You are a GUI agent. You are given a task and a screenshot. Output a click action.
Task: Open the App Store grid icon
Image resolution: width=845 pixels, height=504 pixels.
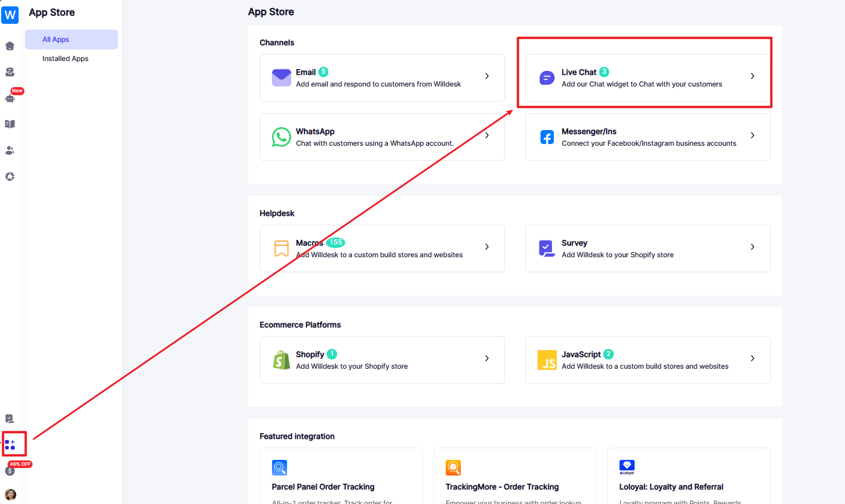(10, 445)
